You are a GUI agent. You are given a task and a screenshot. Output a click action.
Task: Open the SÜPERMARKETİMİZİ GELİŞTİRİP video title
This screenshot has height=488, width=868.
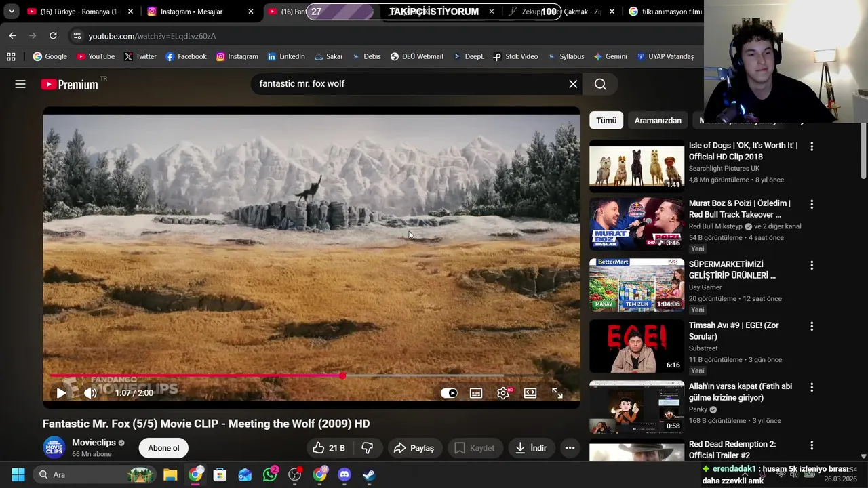coord(732,270)
